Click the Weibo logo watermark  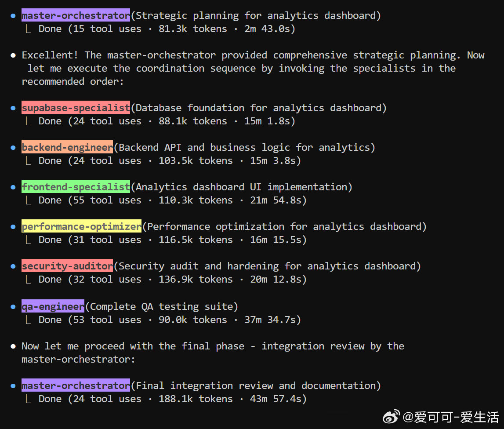click(x=391, y=416)
